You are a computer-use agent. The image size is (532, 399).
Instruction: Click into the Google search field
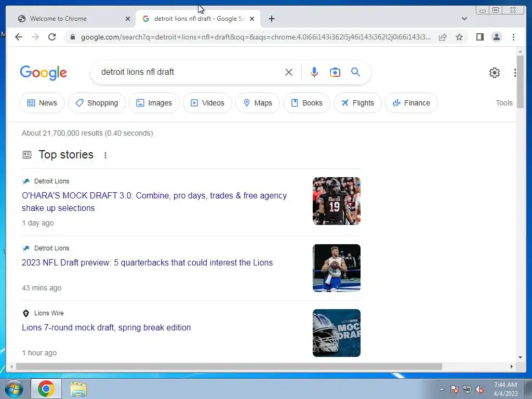[190, 72]
